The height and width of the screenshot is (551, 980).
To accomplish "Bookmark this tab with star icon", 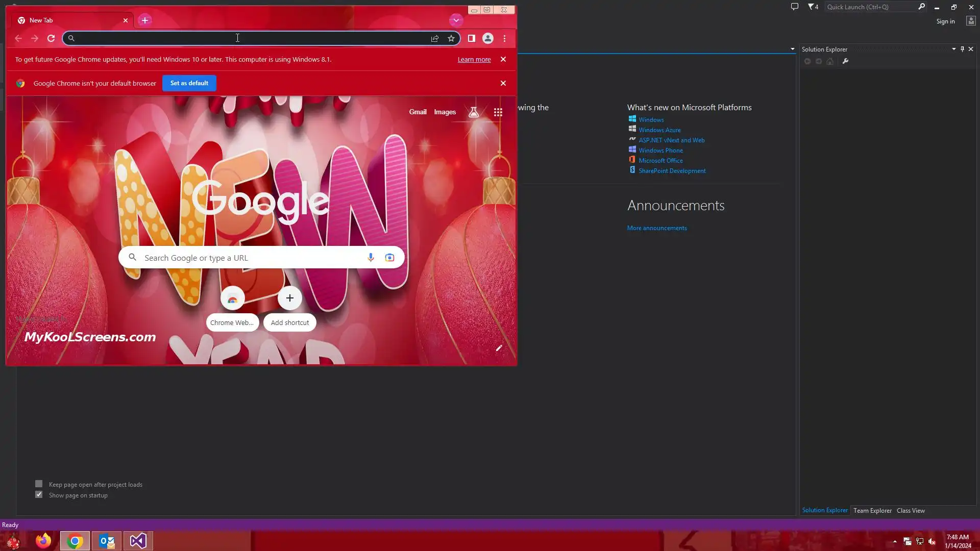I will point(451,38).
